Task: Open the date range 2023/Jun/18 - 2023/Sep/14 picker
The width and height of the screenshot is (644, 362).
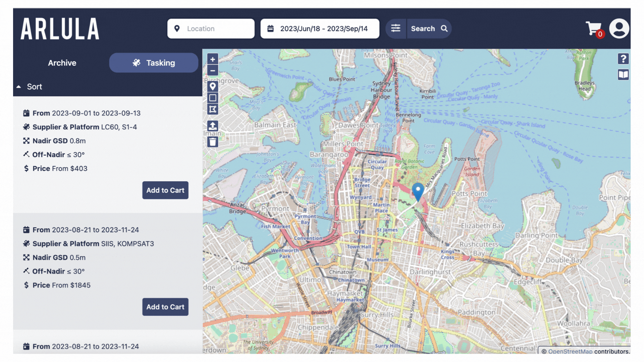Action: (320, 28)
